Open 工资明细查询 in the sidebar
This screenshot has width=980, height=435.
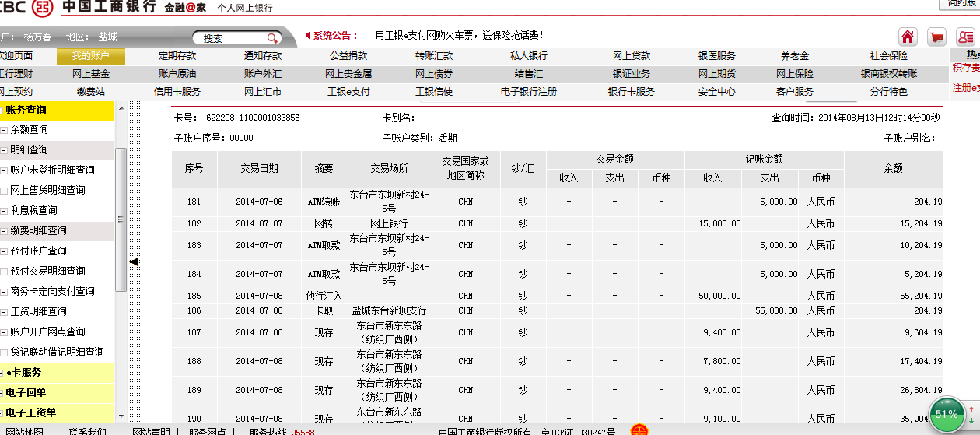[38, 311]
